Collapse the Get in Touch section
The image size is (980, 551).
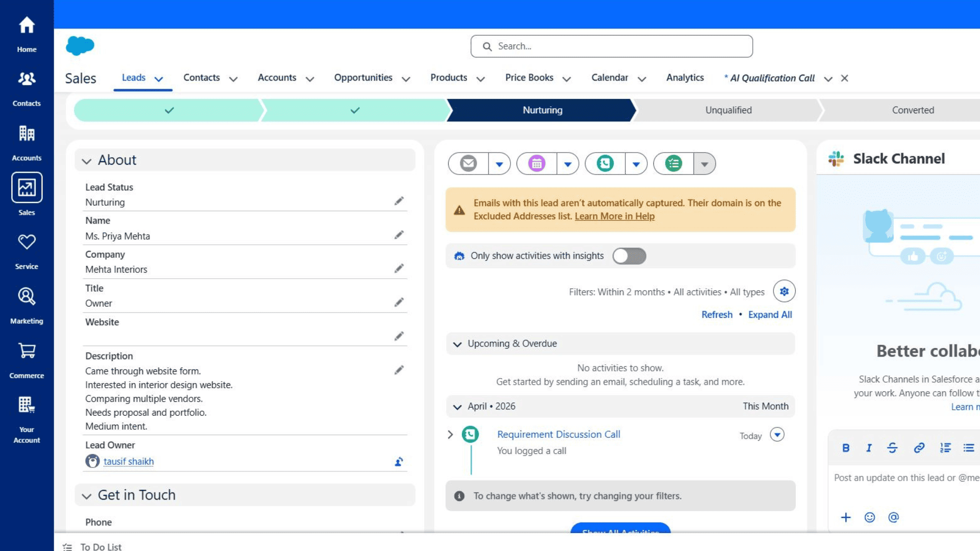(87, 496)
